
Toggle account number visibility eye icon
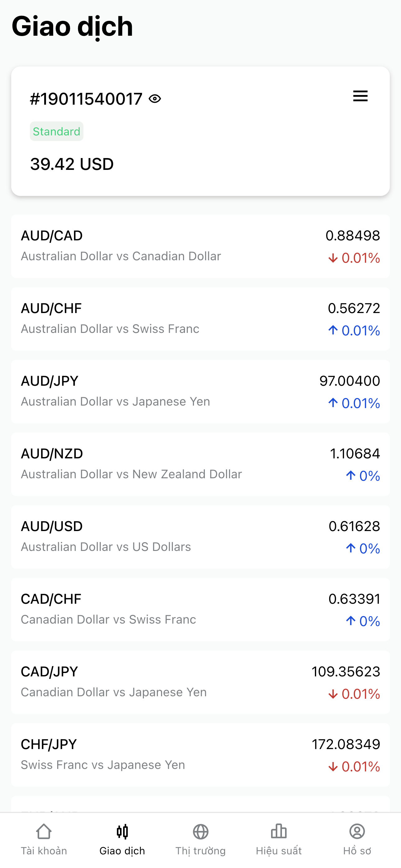click(155, 99)
